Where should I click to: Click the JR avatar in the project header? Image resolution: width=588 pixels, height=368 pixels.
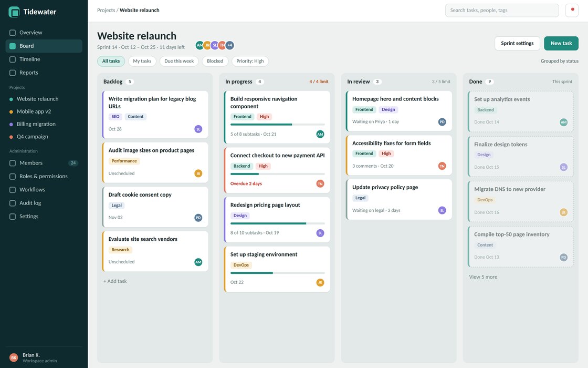point(207,45)
